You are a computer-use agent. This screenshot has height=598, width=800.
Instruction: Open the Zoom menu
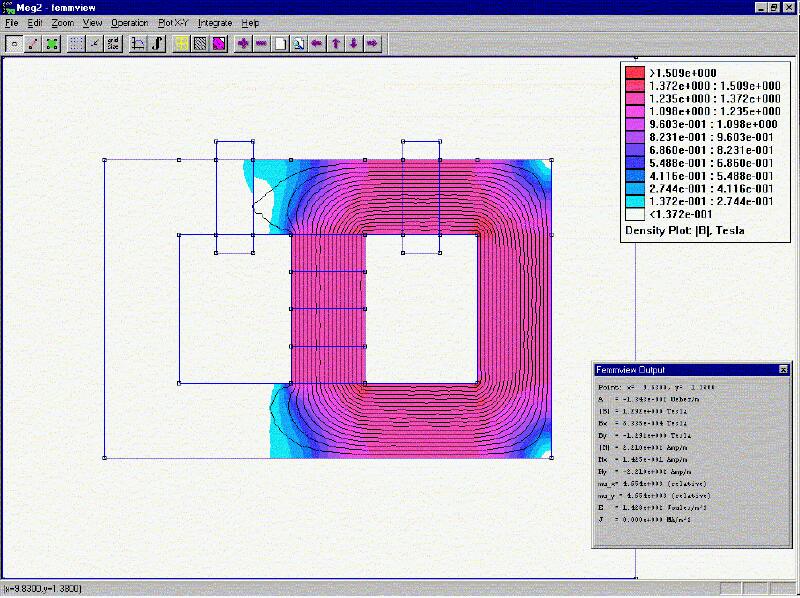tap(62, 22)
